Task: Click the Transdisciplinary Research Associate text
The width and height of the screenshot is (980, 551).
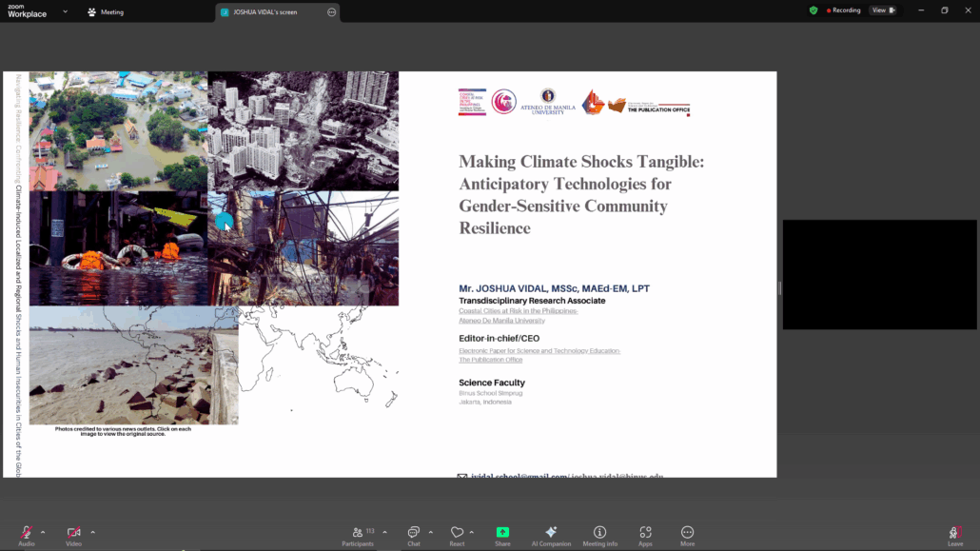Action: coord(532,301)
